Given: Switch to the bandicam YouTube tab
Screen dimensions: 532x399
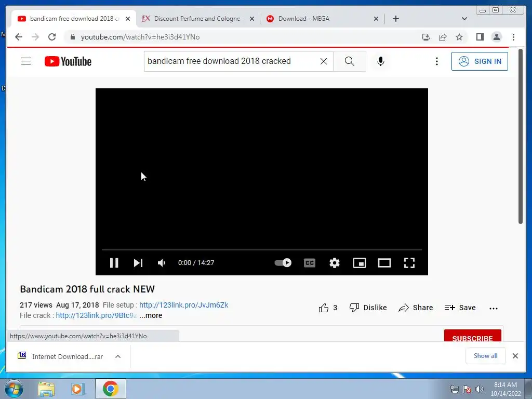Looking at the screenshot, I should [x=74, y=19].
